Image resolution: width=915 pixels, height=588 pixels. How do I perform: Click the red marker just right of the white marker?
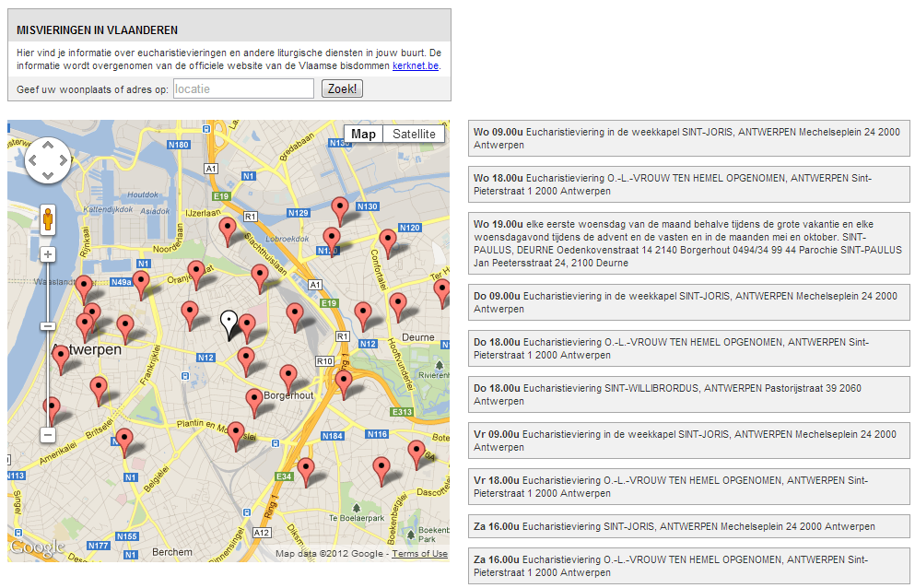(x=247, y=327)
